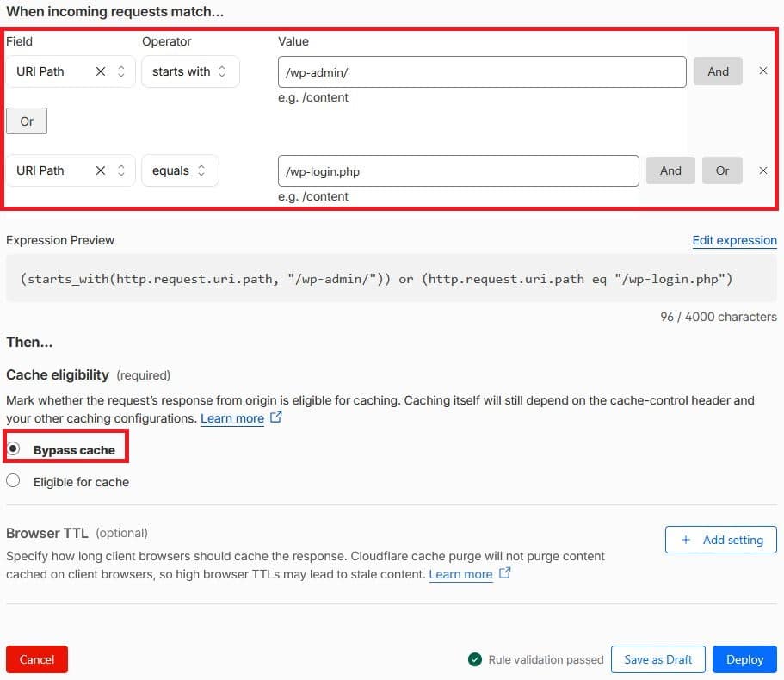Open external icon beside cache eligibility Learn more

point(276,417)
